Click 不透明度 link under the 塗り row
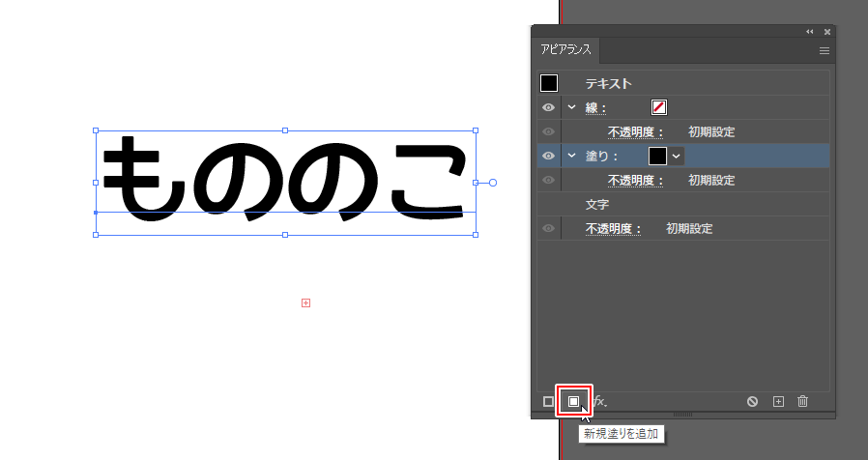 coord(635,181)
